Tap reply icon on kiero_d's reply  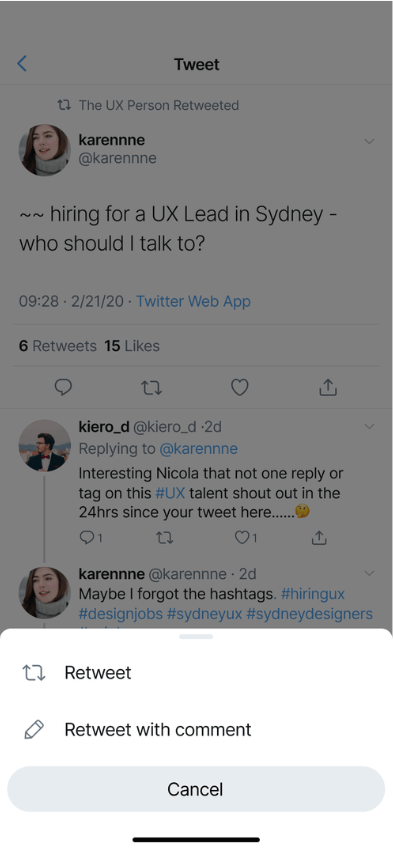pyautogui.click(x=91, y=537)
